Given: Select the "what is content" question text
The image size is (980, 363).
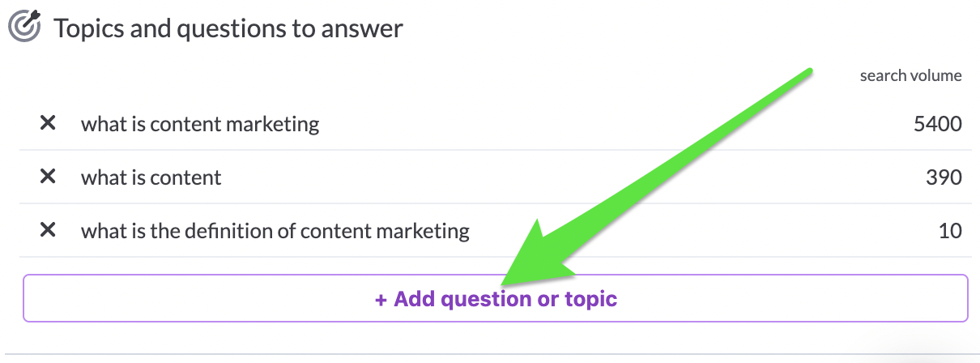Looking at the screenshot, I should [x=151, y=177].
